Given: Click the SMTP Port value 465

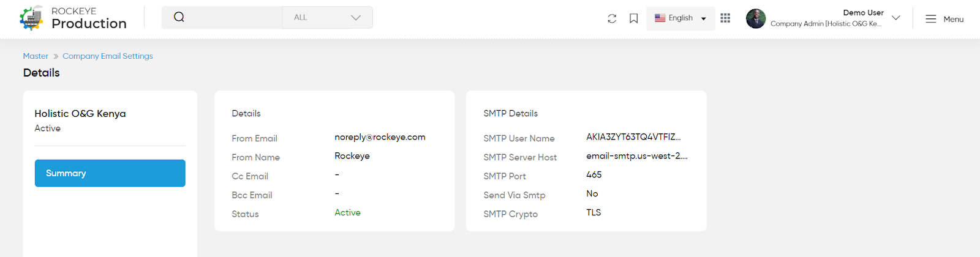Looking at the screenshot, I should pos(594,174).
